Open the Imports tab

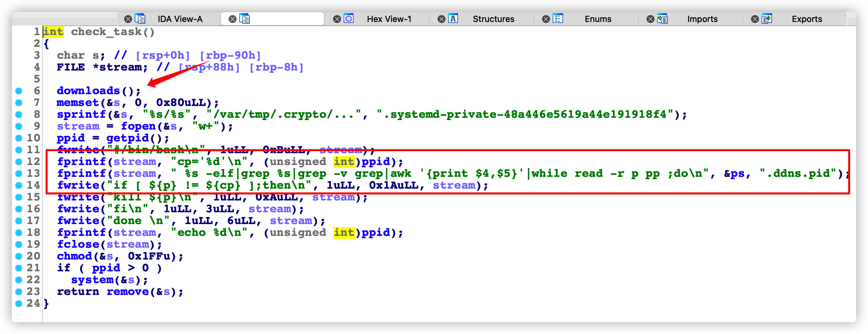pos(702,19)
